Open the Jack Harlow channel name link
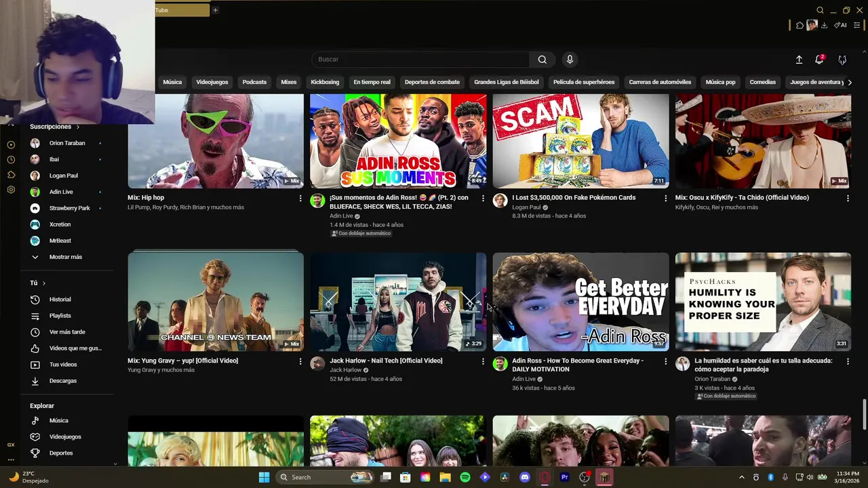The width and height of the screenshot is (868, 488). coord(345,370)
